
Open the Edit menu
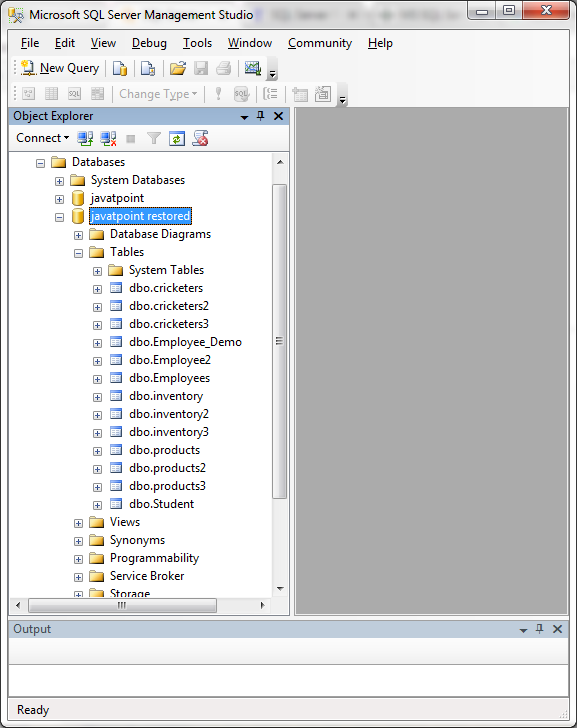65,43
